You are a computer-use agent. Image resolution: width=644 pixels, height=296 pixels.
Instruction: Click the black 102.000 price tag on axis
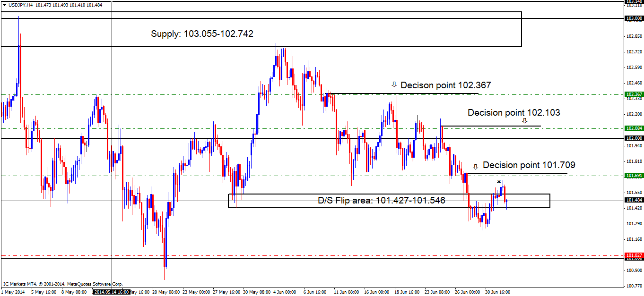(x=634, y=138)
